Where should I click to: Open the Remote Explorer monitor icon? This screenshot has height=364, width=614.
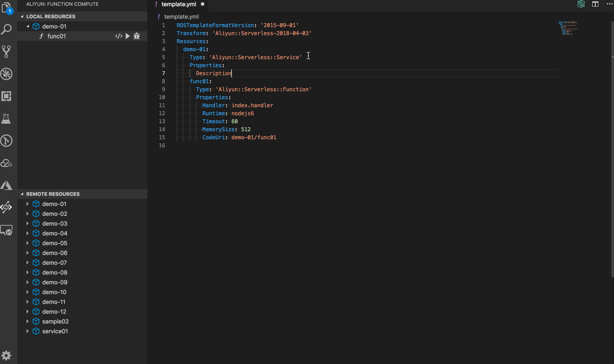pyautogui.click(x=7, y=230)
